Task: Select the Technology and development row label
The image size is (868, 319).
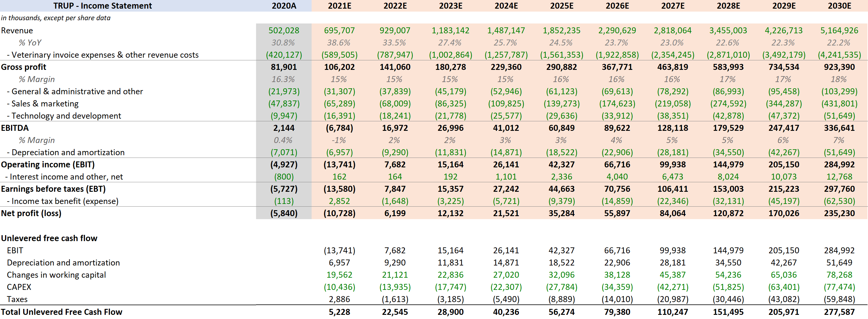Action: [x=64, y=116]
